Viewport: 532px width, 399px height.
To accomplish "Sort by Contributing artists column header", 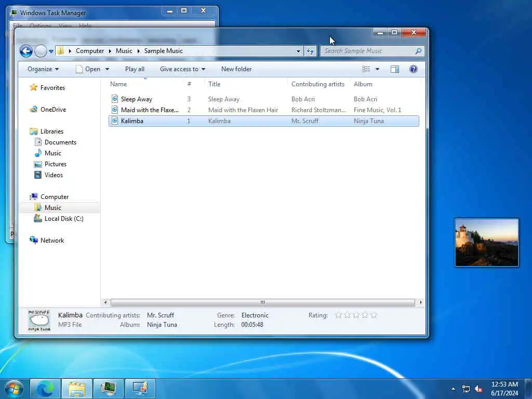I will (318, 84).
